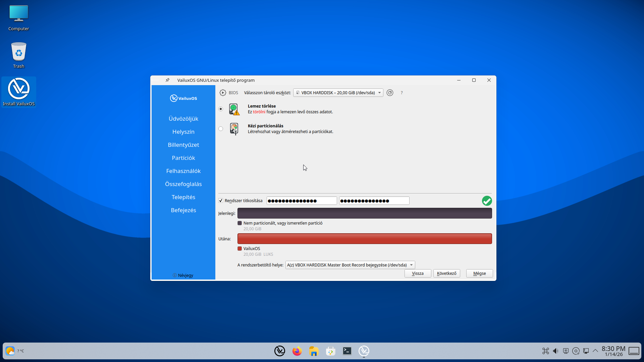Open the terminal from the taskbar
The image size is (644, 362).
347,351
